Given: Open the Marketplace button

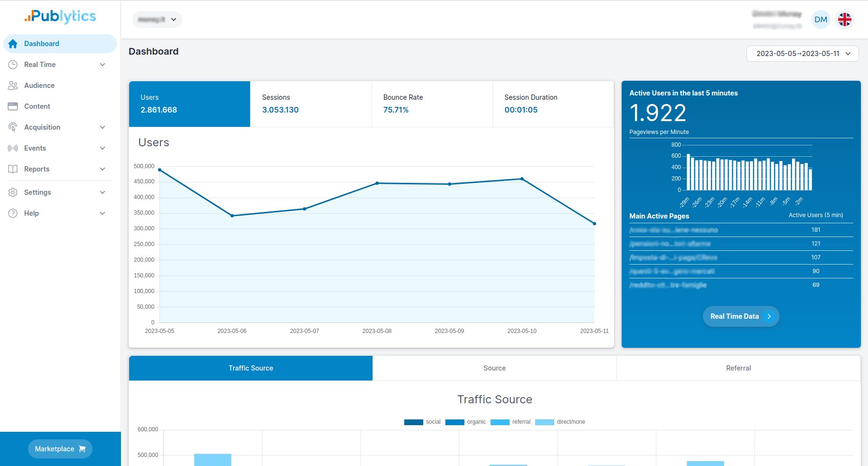Looking at the screenshot, I should [60, 448].
